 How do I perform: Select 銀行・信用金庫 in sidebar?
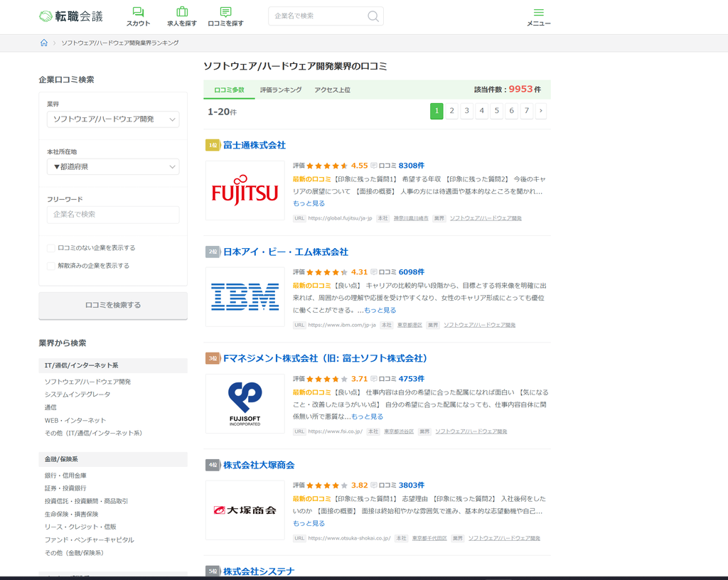(65, 476)
